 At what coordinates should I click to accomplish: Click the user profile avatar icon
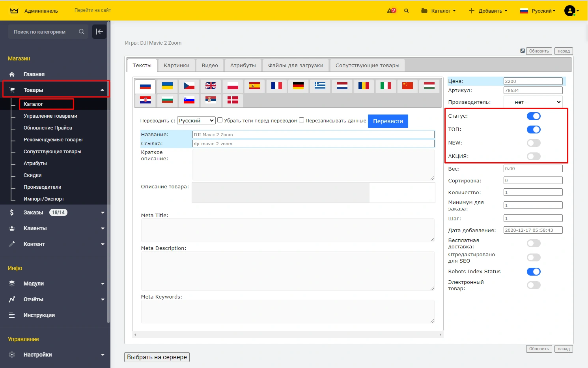(x=569, y=11)
